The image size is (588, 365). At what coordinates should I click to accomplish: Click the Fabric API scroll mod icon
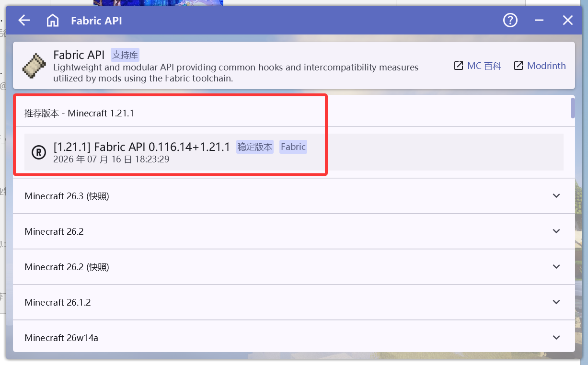pyautogui.click(x=34, y=66)
